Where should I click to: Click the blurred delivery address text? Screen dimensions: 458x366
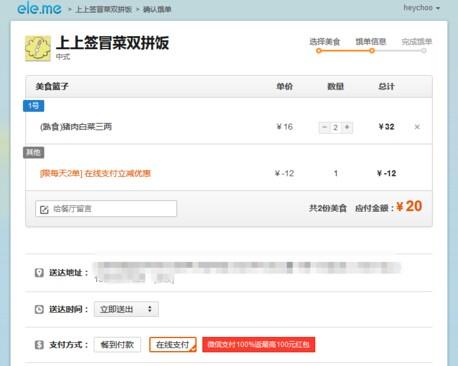pyautogui.click(x=247, y=272)
